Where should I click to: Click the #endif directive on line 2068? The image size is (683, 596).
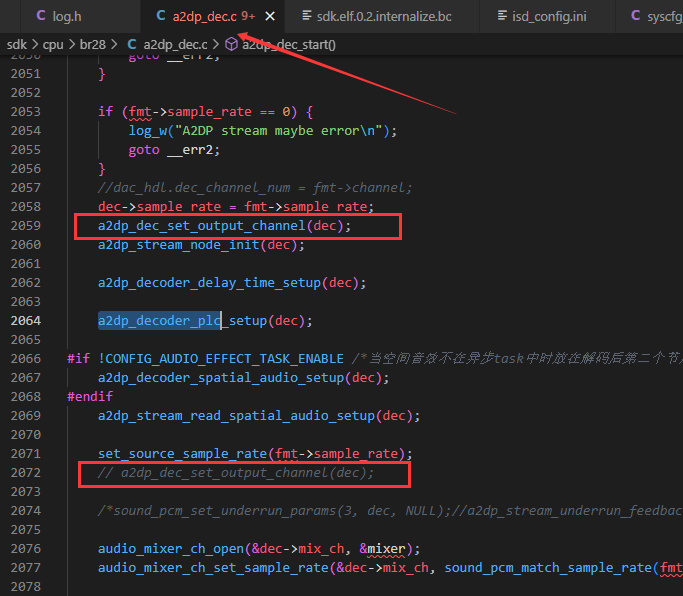click(90, 396)
